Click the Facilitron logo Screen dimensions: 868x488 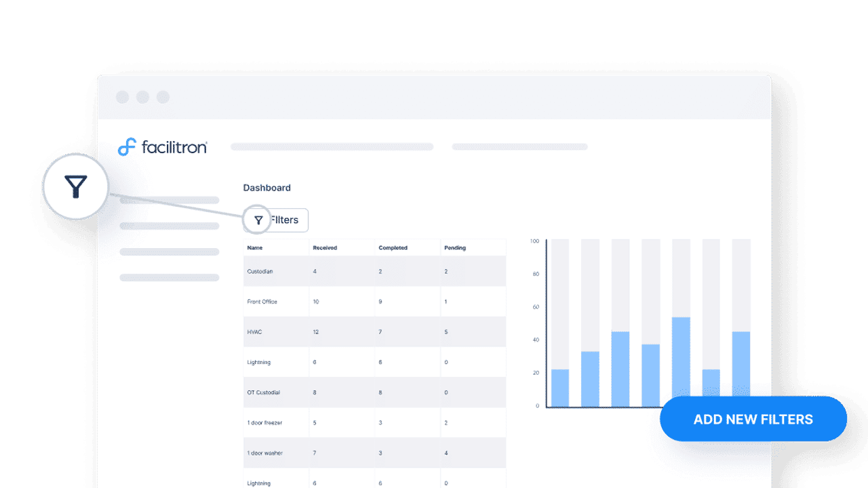point(163,146)
